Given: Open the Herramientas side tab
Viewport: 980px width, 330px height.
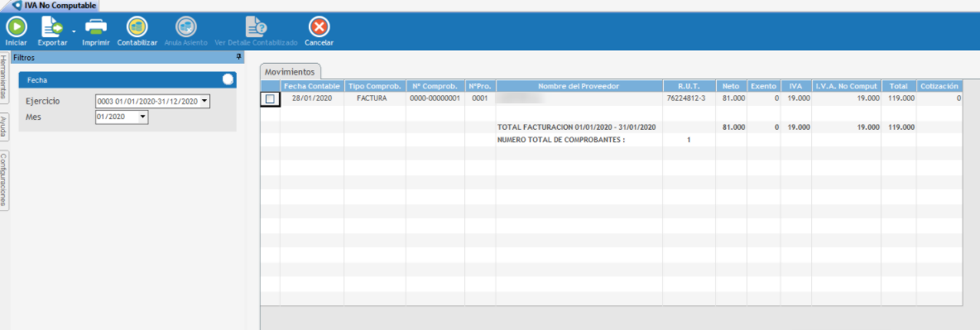Looking at the screenshot, I should (4, 78).
